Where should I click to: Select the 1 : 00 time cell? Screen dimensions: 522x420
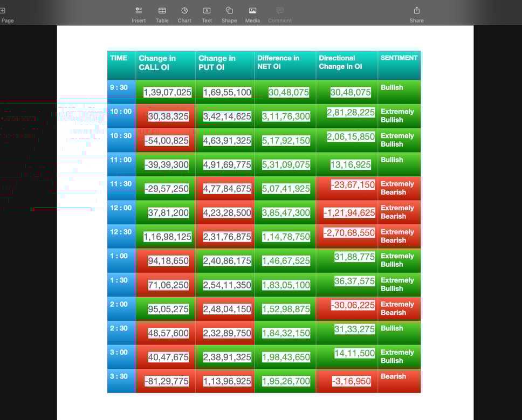point(121,260)
